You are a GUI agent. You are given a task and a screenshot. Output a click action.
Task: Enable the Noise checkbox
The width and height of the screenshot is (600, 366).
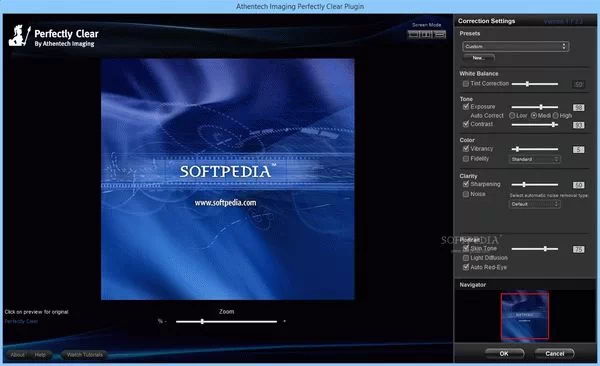pyautogui.click(x=466, y=194)
